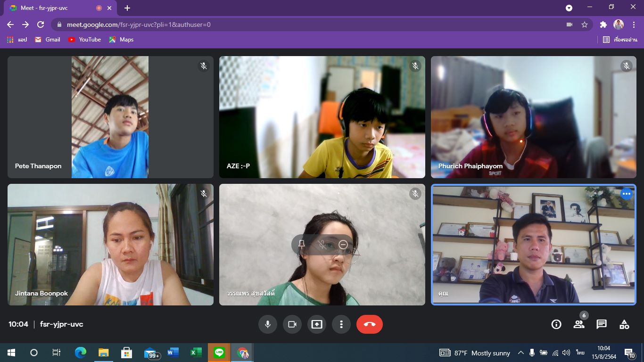
Task: Open a new browser tab
Action: [127, 8]
